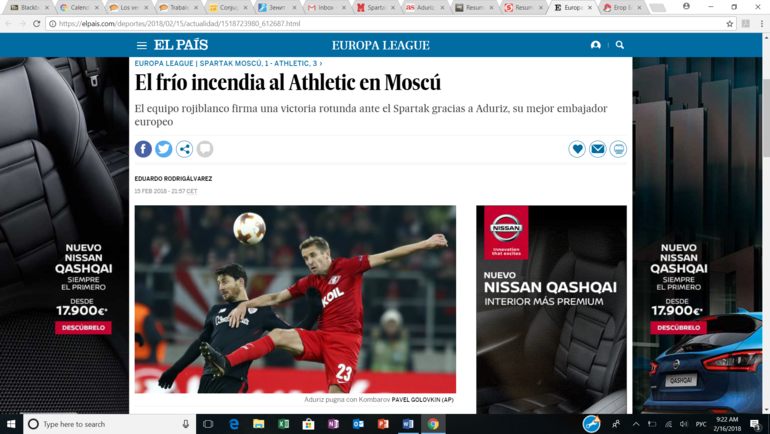Open the Windows Start menu
The height and width of the screenshot is (434, 770).
11,424
